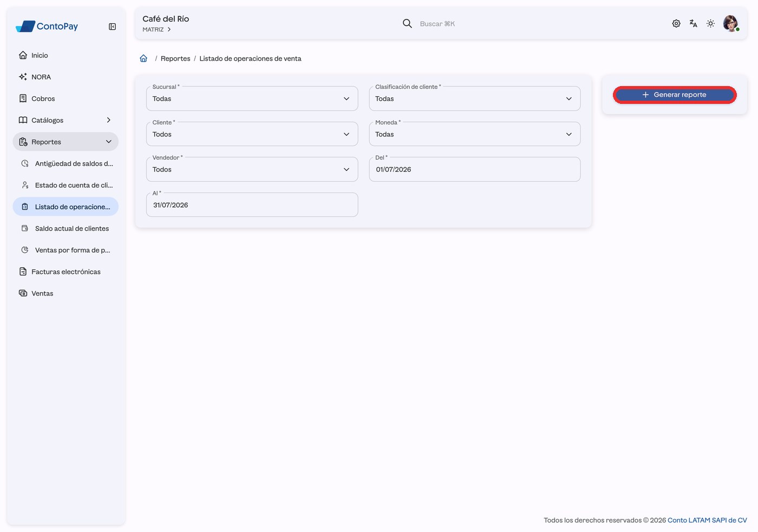Open NORA assistant in sidebar
The image size is (758, 532).
click(x=66, y=77)
